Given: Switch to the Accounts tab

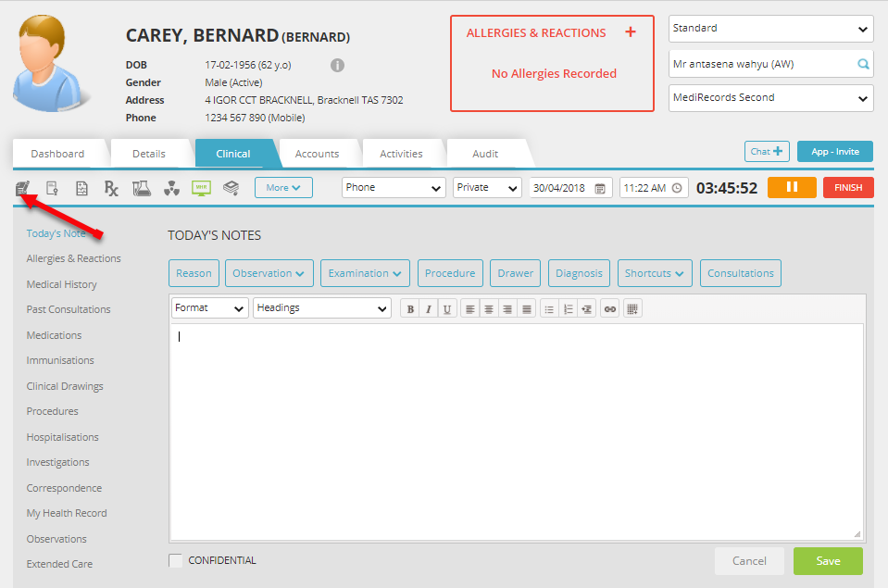Looking at the screenshot, I should 317,154.
